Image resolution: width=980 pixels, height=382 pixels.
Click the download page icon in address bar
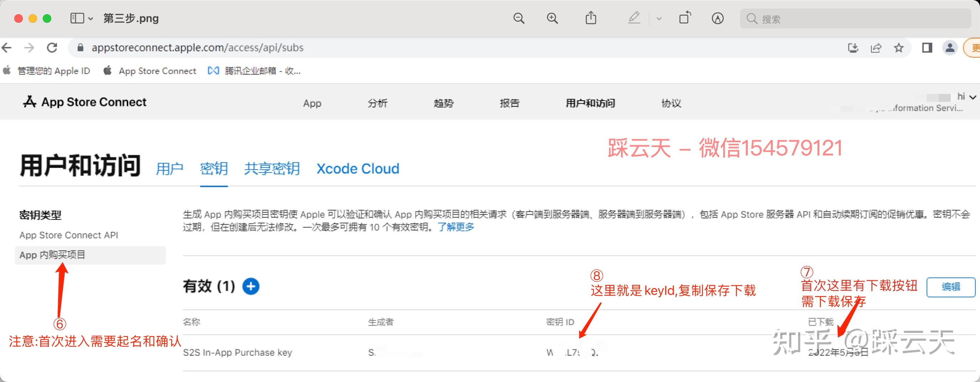coord(853,48)
